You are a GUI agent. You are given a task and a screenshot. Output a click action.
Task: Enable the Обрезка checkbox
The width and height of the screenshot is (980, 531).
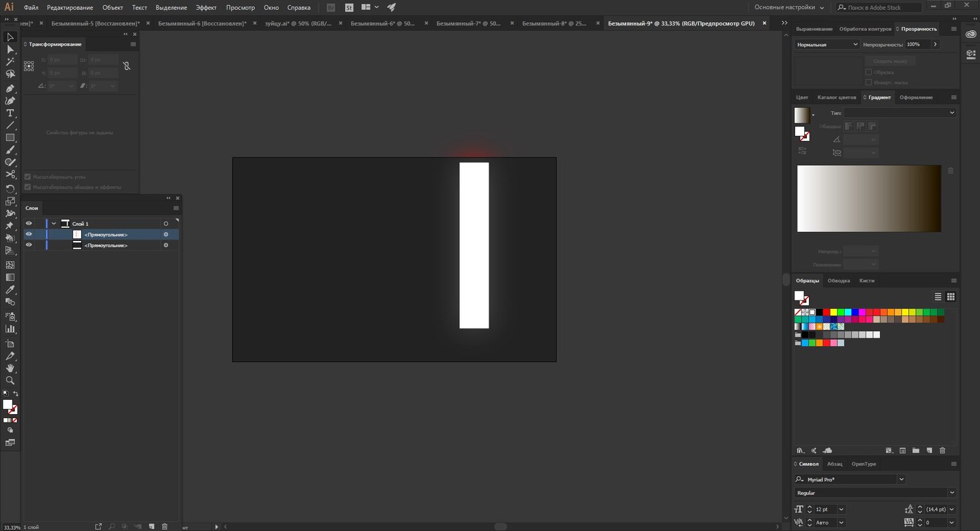(868, 72)
